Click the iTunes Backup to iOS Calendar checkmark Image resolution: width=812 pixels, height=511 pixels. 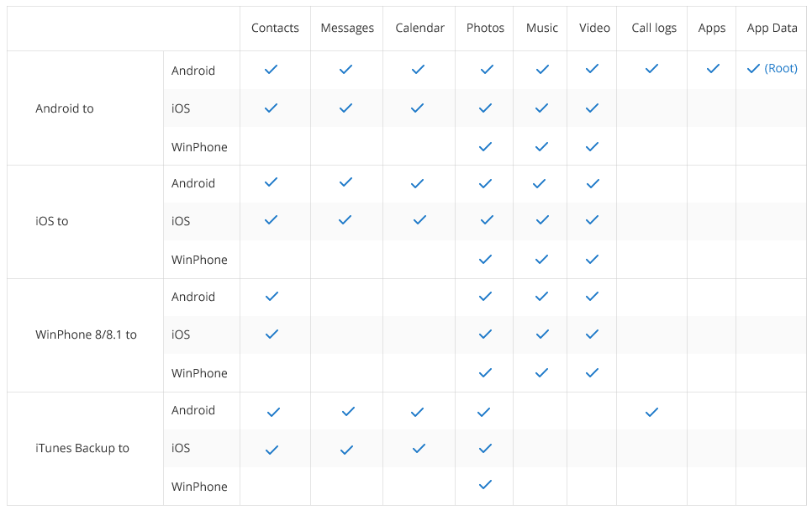[x=419, y=449]
